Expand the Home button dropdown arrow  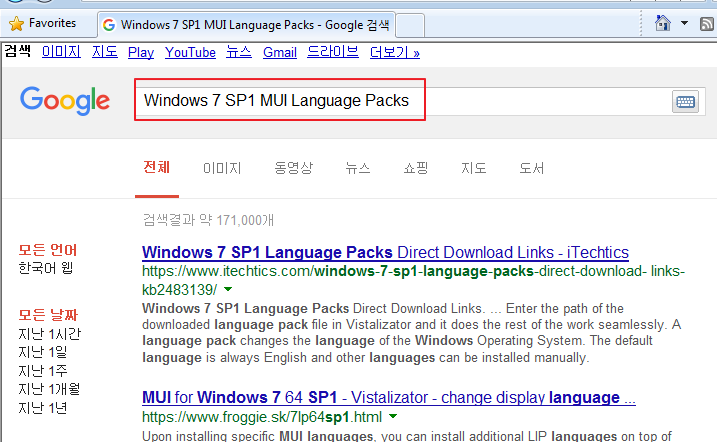click(684, 23)
